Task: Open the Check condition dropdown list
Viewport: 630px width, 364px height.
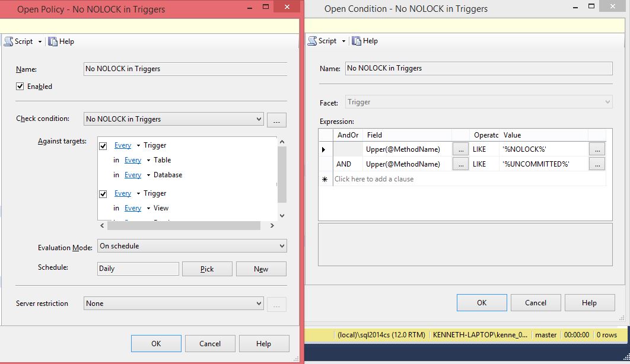Action: [259, 119]
